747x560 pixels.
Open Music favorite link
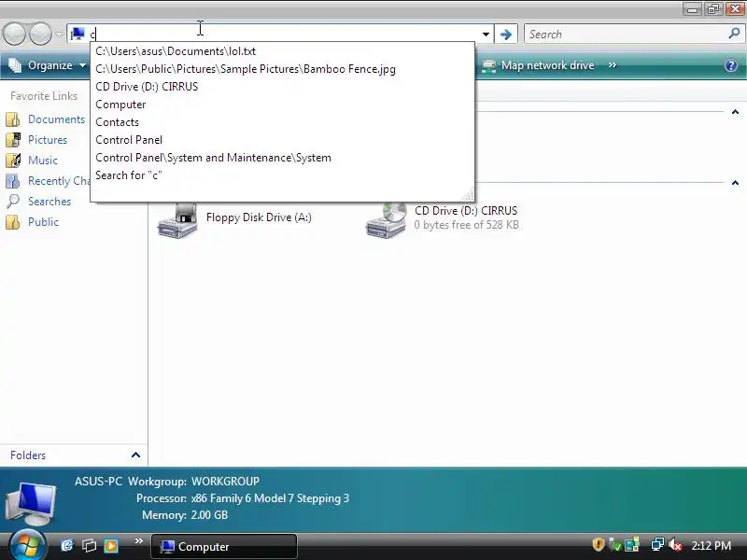(x=43, y=161)
